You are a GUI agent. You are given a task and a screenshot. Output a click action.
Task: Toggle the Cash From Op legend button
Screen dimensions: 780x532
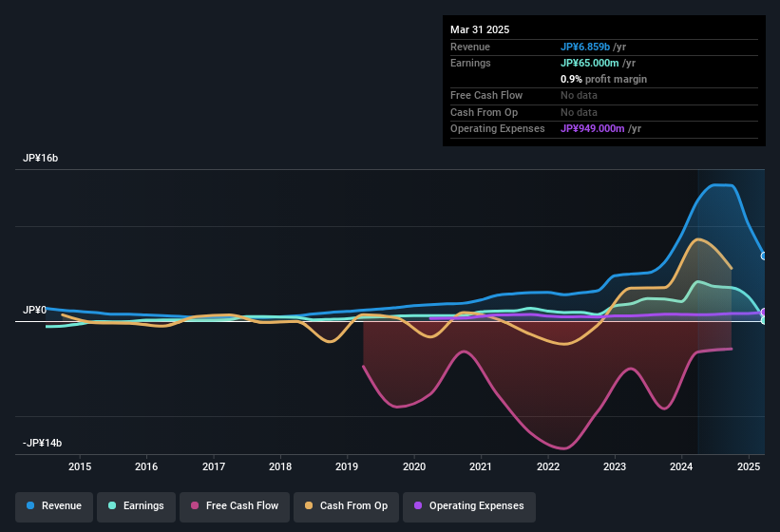point(346,506)
